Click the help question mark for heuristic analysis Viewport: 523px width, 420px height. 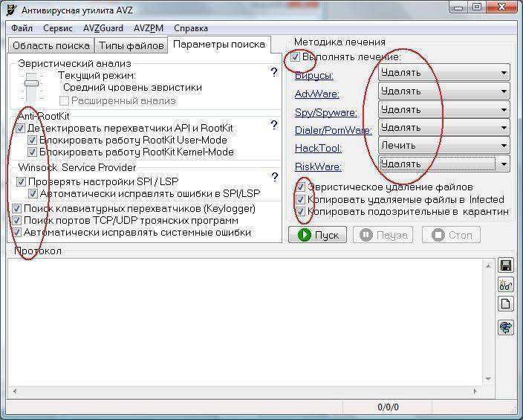click(273, 72)
